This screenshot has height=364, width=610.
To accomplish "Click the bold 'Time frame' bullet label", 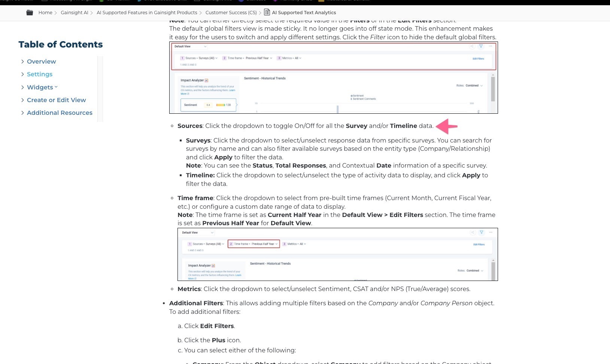I will (195, 198).
